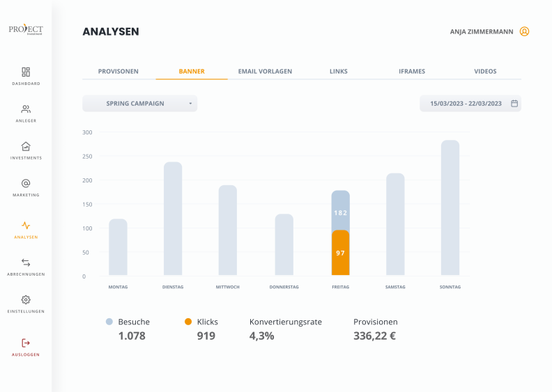Select the Sonntag bar in chart
This screenshot has width=552, height=392.
coord(450,207)
